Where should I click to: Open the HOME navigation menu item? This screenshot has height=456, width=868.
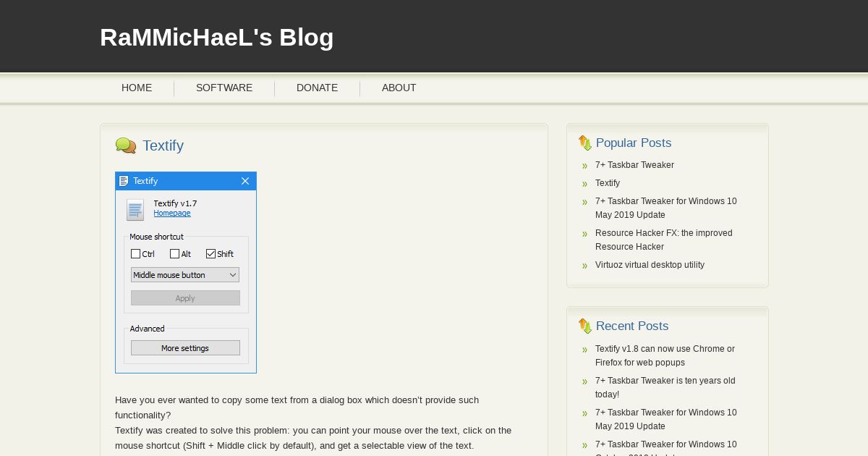137,88
